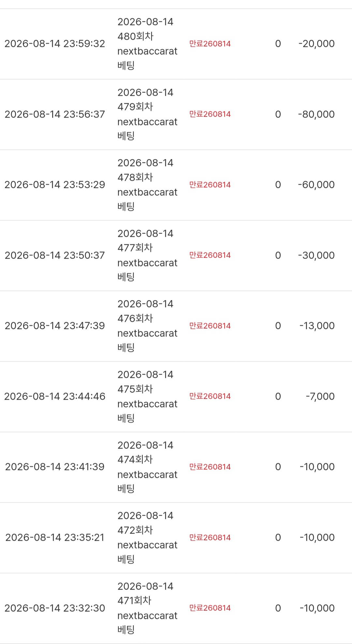Image resolution: width=352 pixels, height=644 pixels.
Task: Open the 471회차 bet details
Action: tap(147, 608)
